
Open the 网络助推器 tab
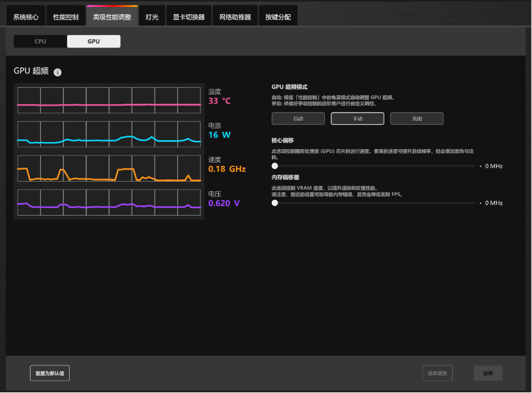point(235,17)
